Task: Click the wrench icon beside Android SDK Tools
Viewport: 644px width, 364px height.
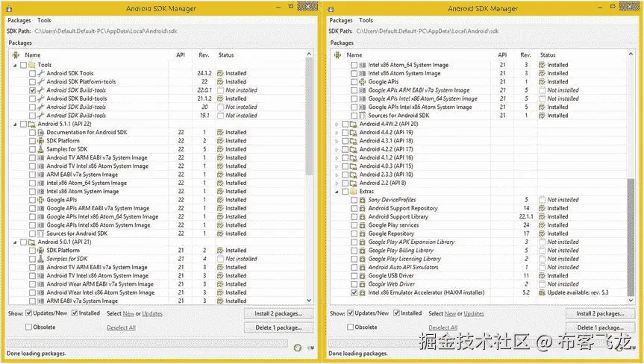Action: point(40,73)
